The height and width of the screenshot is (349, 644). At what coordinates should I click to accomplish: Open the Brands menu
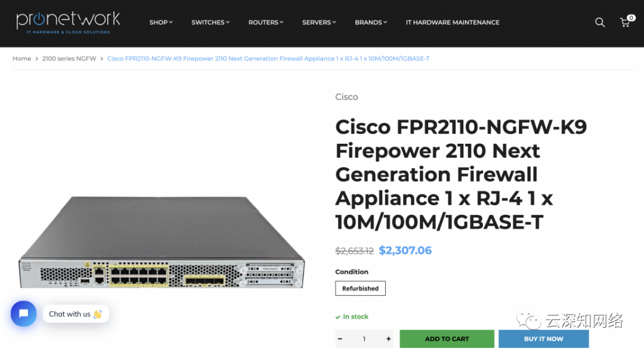coord(371,23)
